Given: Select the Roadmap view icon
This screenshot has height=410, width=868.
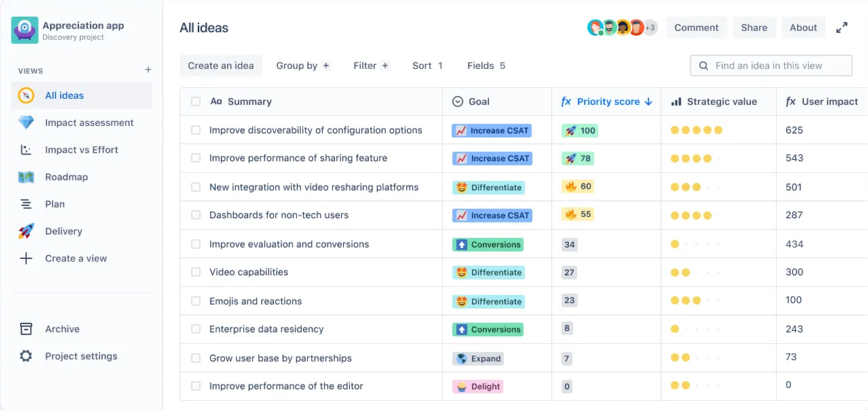Looking at the screenshot, I should click(x=25, y=176).
